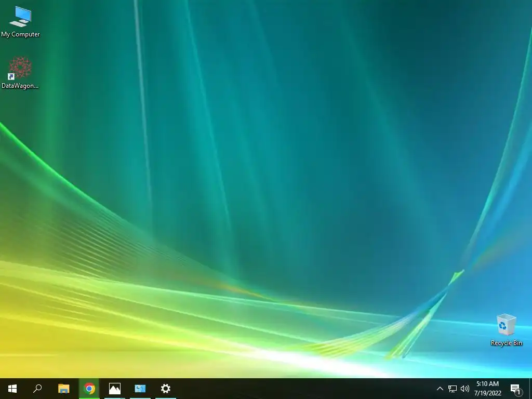This screenshot has height=399, width=532.
Task: Open the notification Action Center
Action: pyautogui.click(x=515, y=389)
